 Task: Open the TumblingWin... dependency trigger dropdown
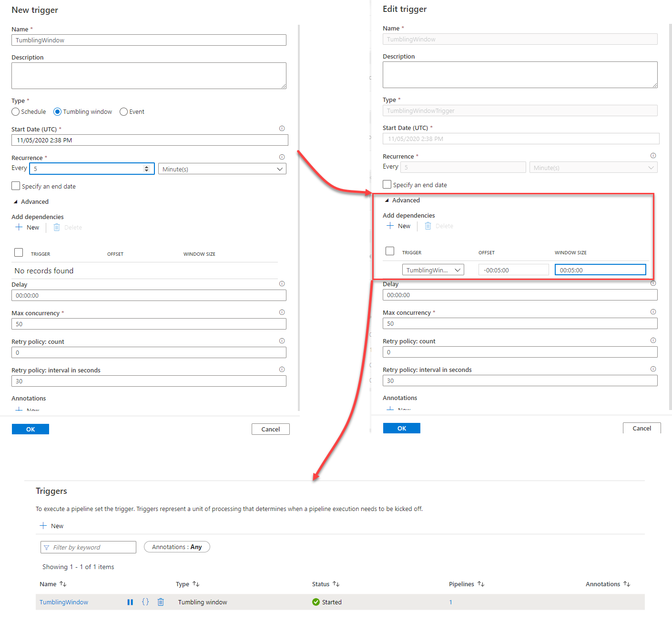(x=433, y=270)
